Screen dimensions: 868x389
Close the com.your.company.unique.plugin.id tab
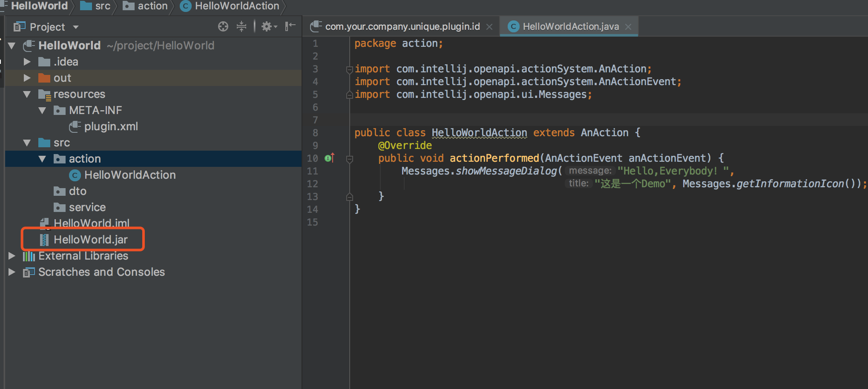pos(489,27)
